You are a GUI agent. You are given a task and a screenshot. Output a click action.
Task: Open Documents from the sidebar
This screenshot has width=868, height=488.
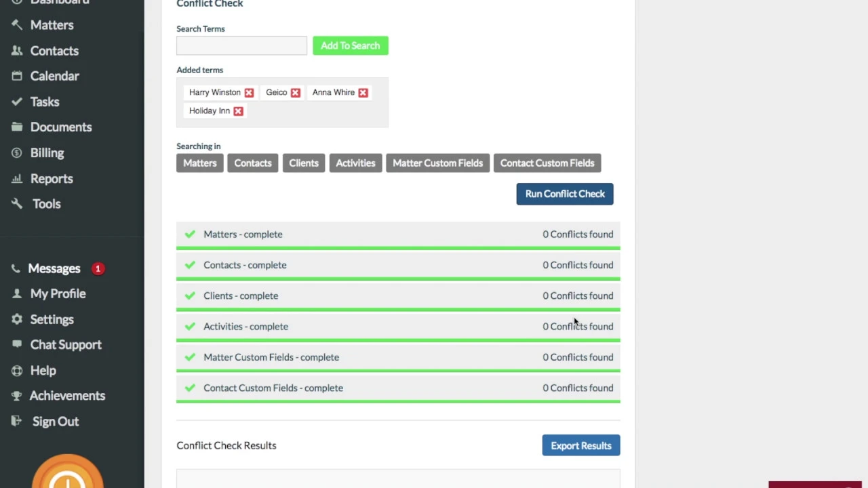click(61, 127)
